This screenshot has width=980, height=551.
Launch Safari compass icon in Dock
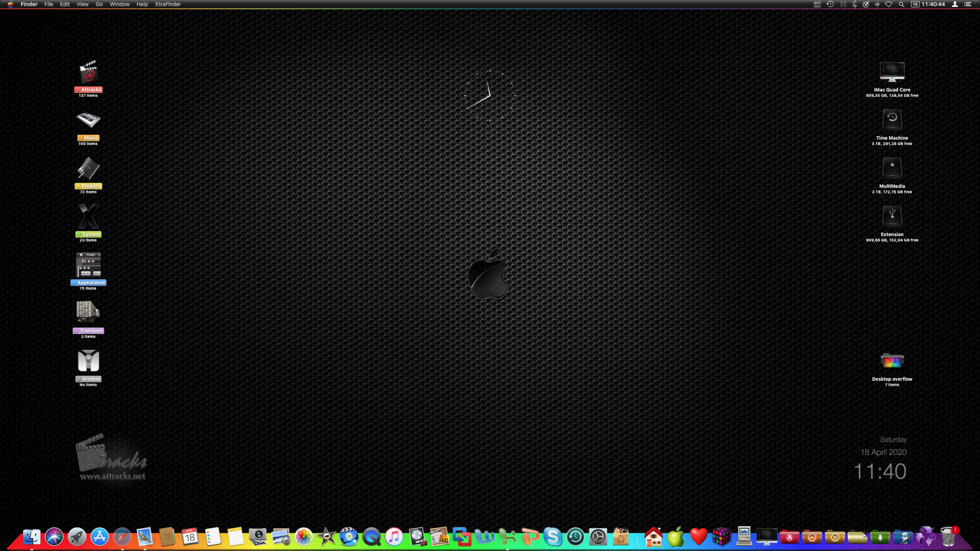(x=122, y=537)
